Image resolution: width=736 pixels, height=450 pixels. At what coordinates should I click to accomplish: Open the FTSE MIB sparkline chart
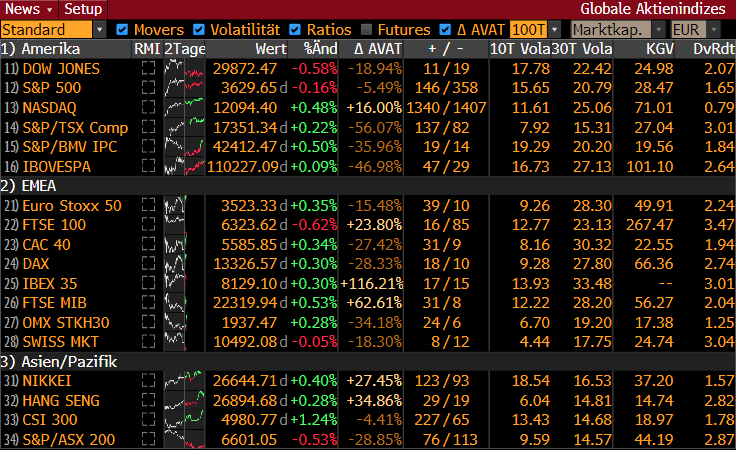[x=184, y=303]
